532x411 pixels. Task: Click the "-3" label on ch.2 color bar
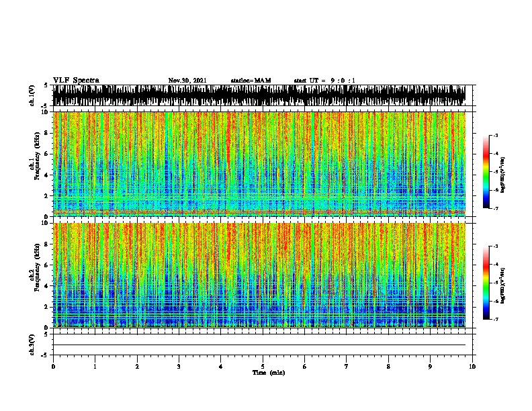pyautogui.click(x=496, y=246)
